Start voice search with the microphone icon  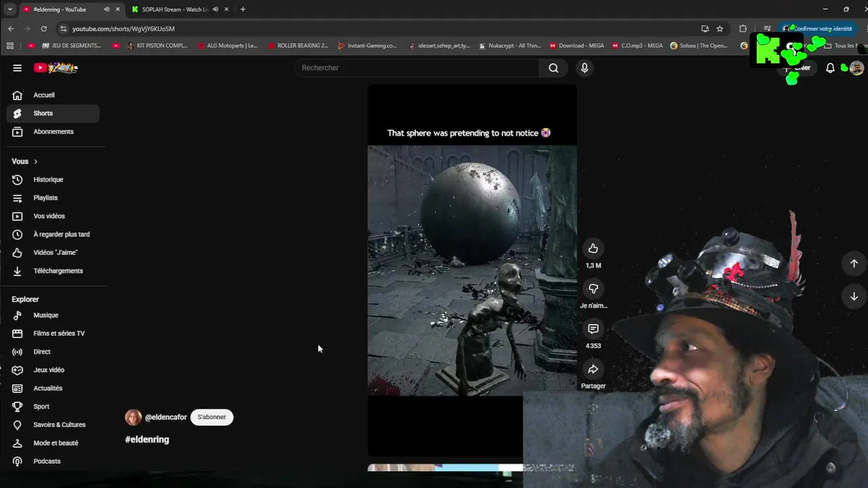(x=585, y=68)
